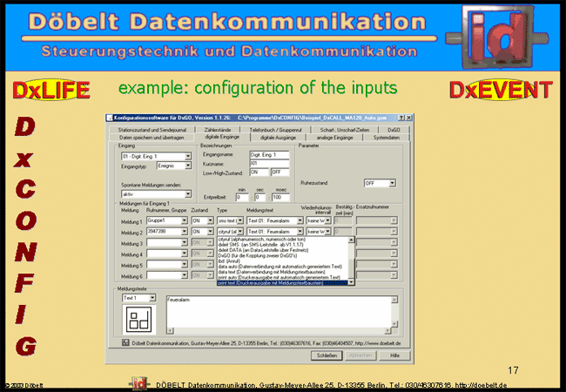Click the Type list scroll-down arrow
The image size is (566, 392).
[x=351, y=282]
